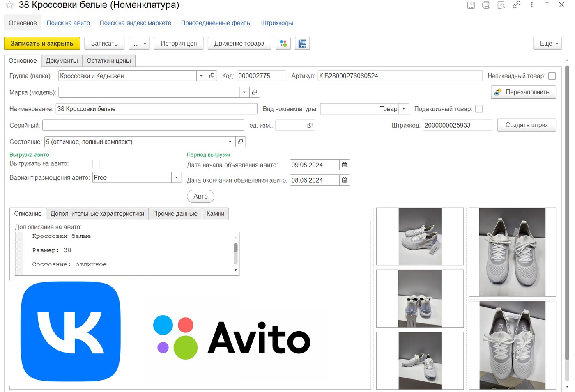Screen dimensions: 575x392
Task: Switch to the Остатки и цены tab
Action: (x=109, y=61)
